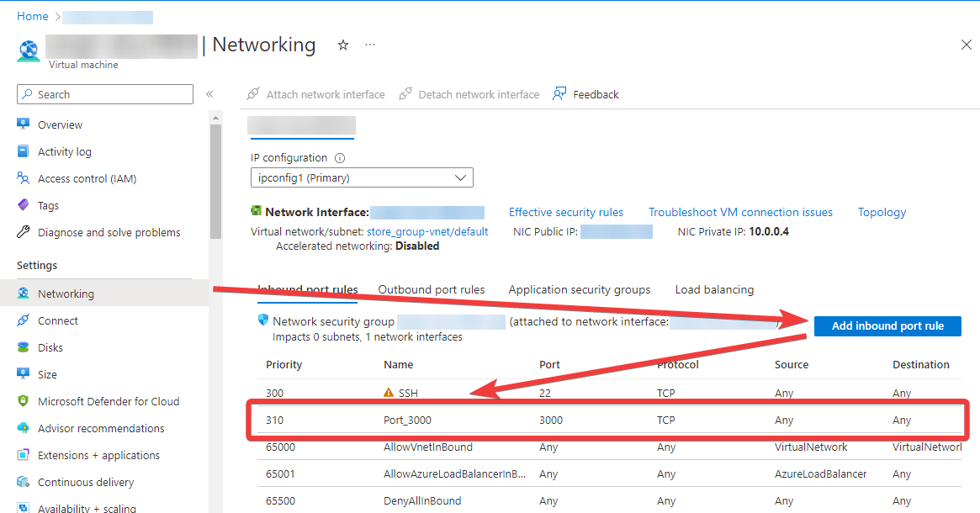Screen dimensions: 980x513
Task: Click the Network Interface card icon
Action: click(x=257, y=210)
